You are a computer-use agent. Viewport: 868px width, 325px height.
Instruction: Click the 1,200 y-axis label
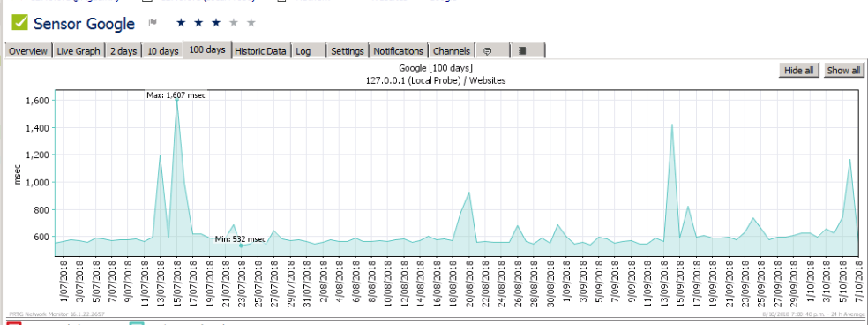[x=38, y=155]
